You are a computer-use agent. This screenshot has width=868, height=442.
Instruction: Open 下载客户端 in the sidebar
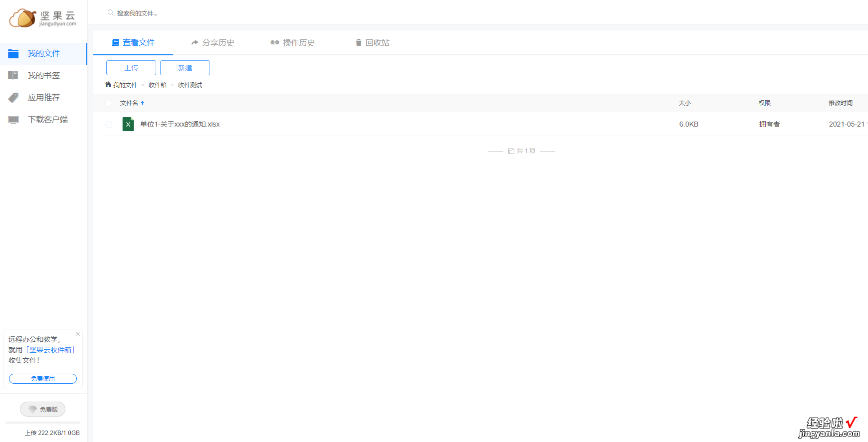(43, 120)
